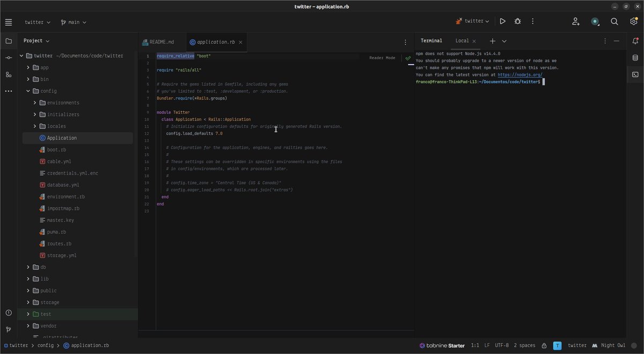Open the Project tool window icon
The image size is (644, 354).
point(9,41)
